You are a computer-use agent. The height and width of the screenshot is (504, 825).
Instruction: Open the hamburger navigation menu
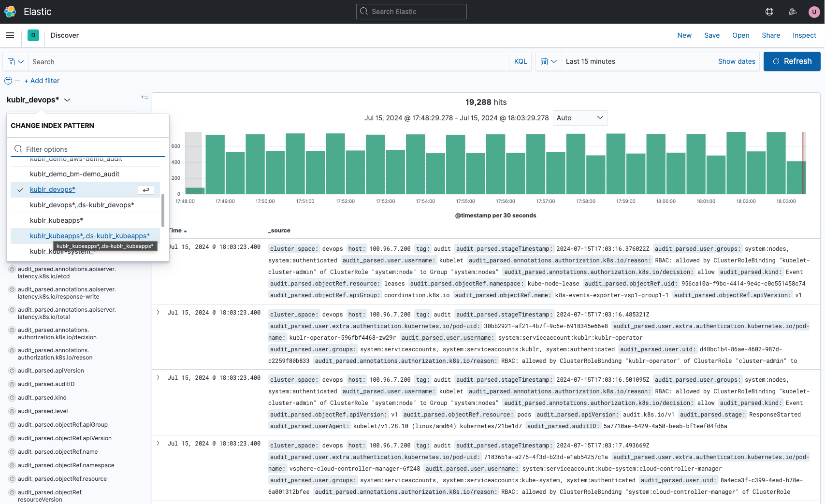coord(10,35)
